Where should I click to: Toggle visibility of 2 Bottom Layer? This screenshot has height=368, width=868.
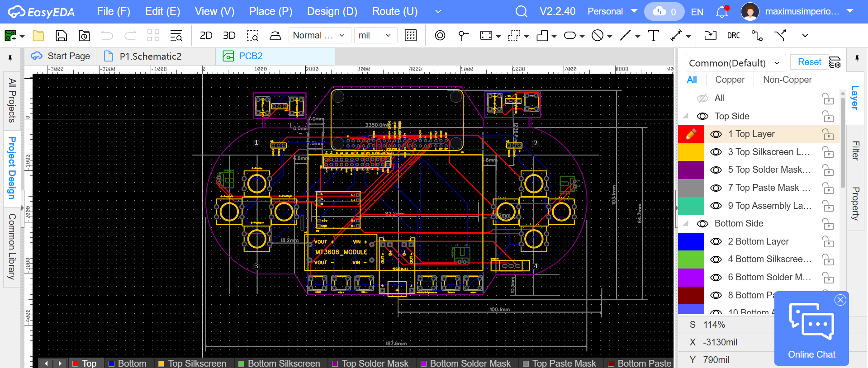(716, 241)
